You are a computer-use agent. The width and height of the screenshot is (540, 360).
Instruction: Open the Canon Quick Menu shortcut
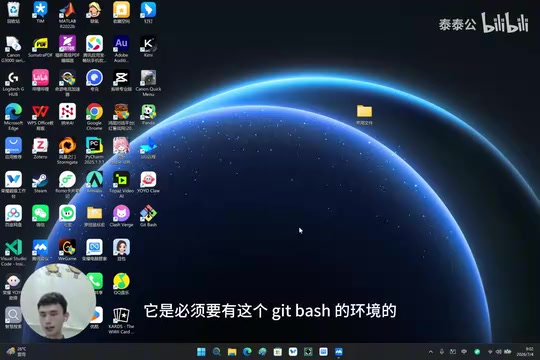tap(148, 83)
